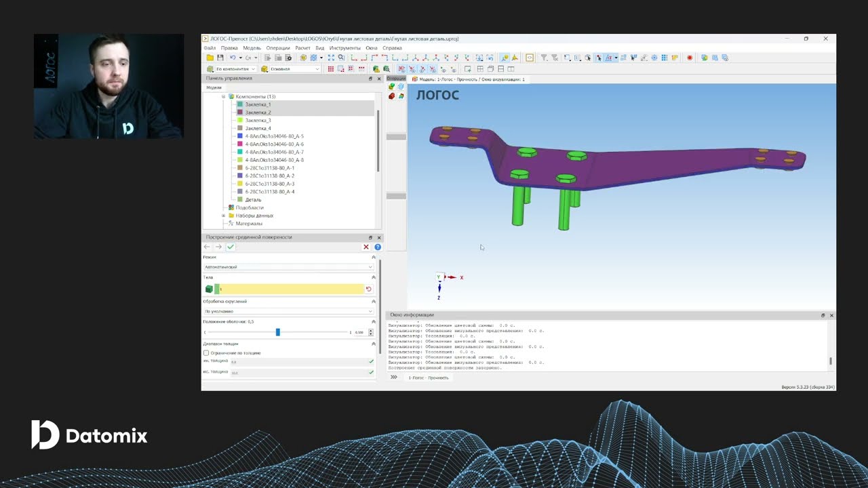This screenshot has width=868, height=488.
Task: Close the "Окно информации" panel
Action: pyautogui.click(x=831, y=315)
